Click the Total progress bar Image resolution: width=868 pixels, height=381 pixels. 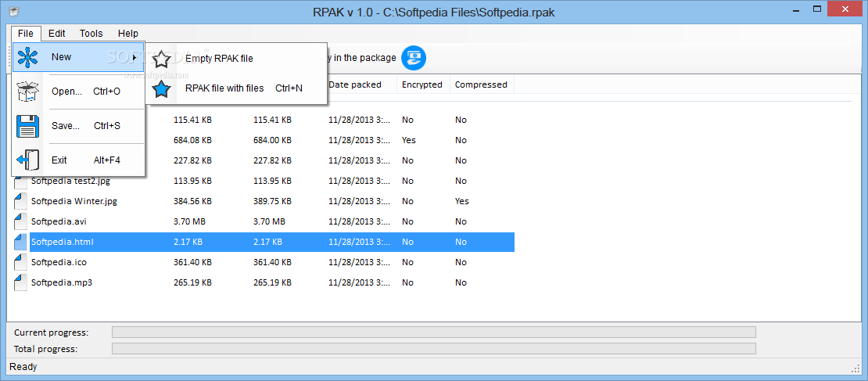tap(433, 349)
